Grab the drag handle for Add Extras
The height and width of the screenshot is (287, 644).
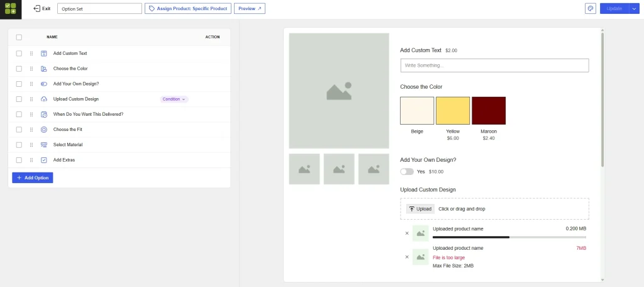[x=31, y=160]
